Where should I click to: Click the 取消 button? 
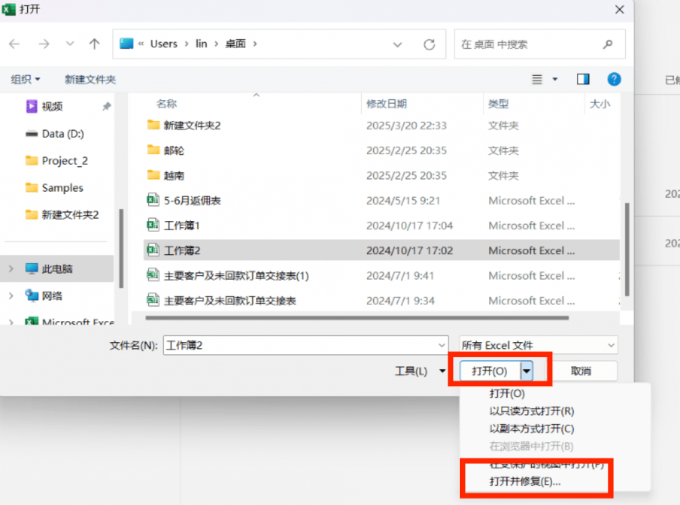[581, 371]
